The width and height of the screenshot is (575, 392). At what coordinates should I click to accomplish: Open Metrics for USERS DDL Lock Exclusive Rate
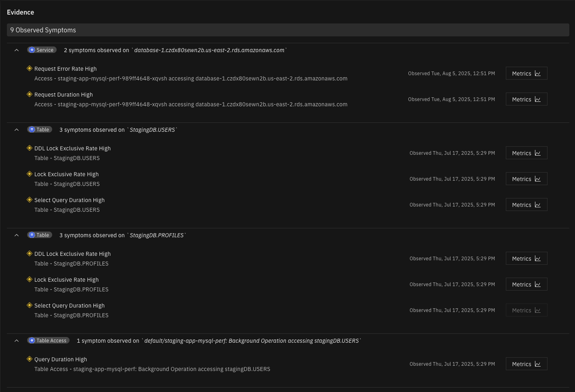tap(526, 153)
